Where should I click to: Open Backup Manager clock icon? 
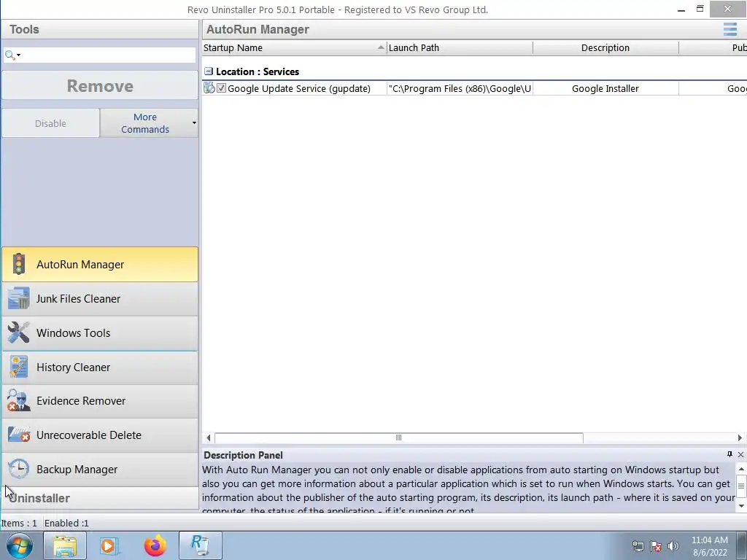(18, 469)
